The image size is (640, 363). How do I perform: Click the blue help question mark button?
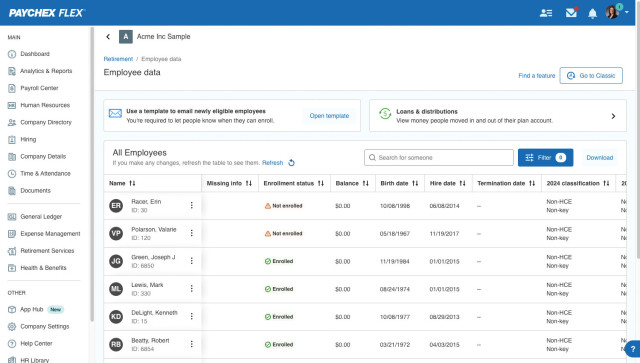[x=633, y=349]
